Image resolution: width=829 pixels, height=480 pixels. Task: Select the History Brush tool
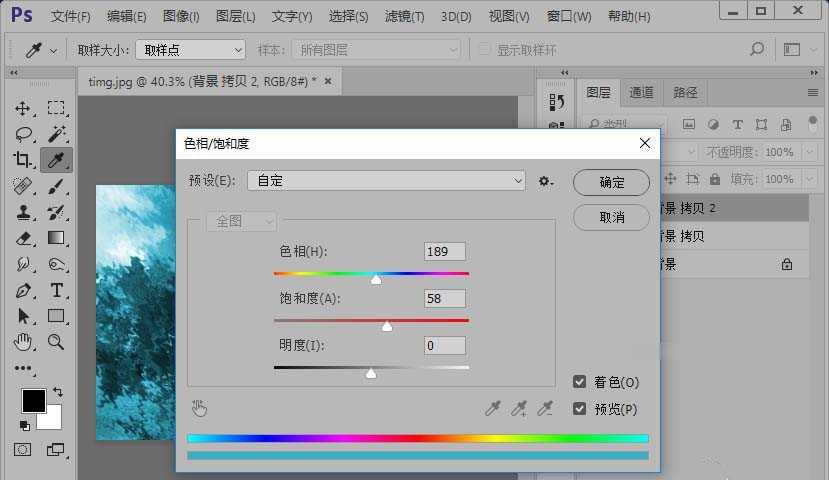click(x=56, y=213)
